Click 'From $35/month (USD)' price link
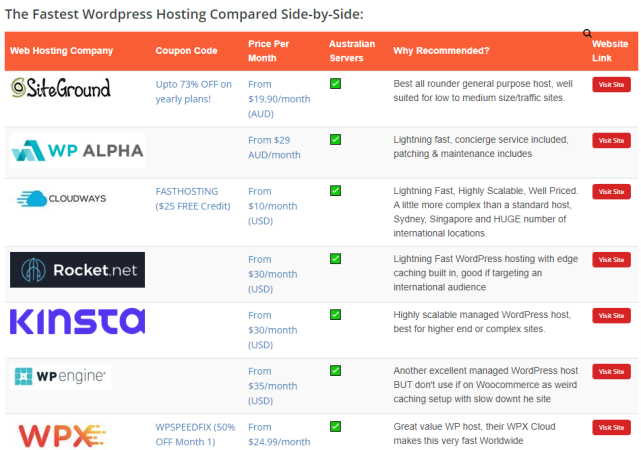This screenshot has height=450, width=641. tap(272, 386)
